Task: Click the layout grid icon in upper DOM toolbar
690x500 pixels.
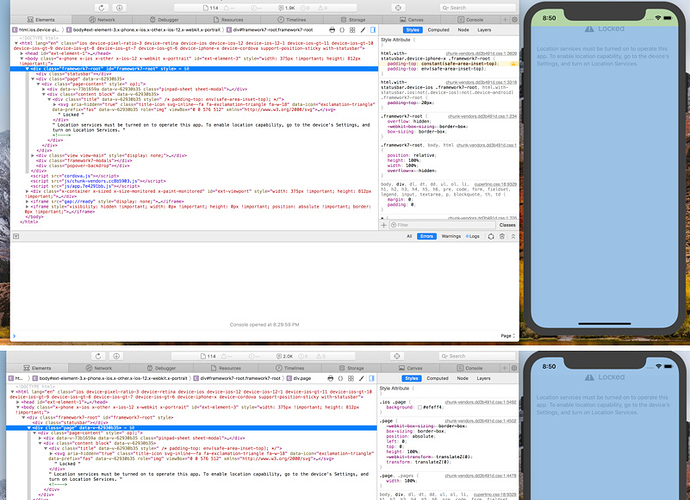Action: (x=352, y=29)
